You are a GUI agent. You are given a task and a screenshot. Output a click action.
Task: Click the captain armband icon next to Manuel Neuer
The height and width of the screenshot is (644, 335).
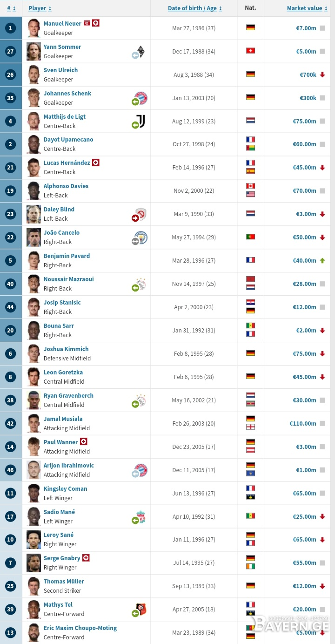point(87,23)
